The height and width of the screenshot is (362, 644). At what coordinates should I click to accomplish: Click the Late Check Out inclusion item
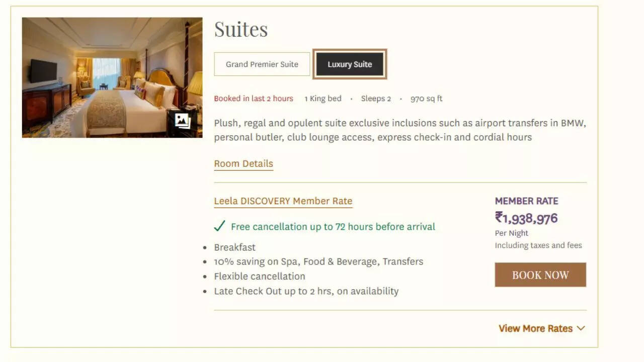pos(306,291)
